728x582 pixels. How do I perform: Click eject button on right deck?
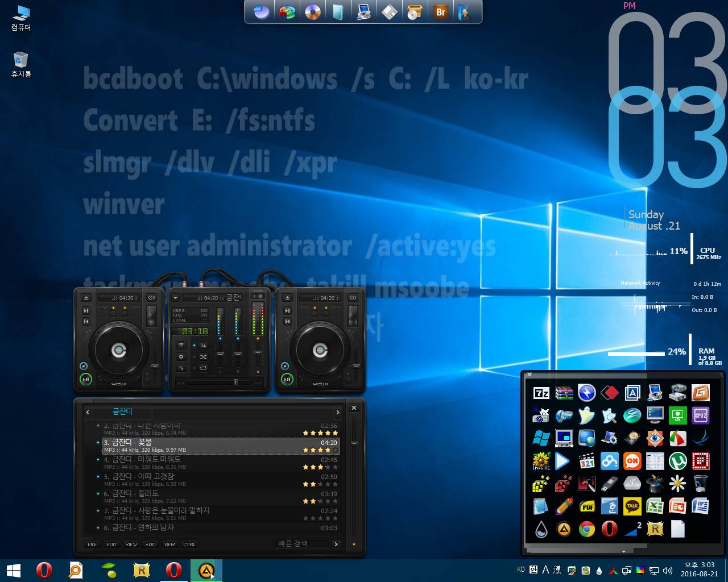pos(287,298)
